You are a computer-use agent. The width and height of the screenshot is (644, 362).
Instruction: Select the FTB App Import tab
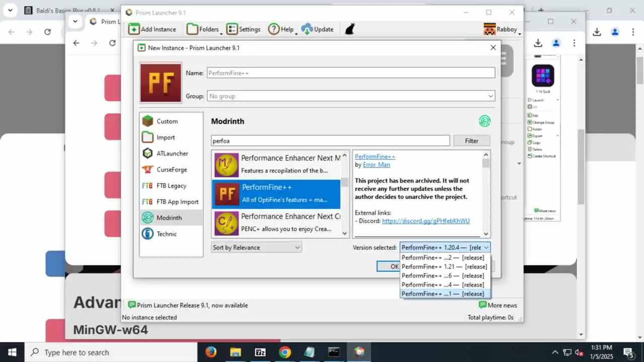click(172, 202)
